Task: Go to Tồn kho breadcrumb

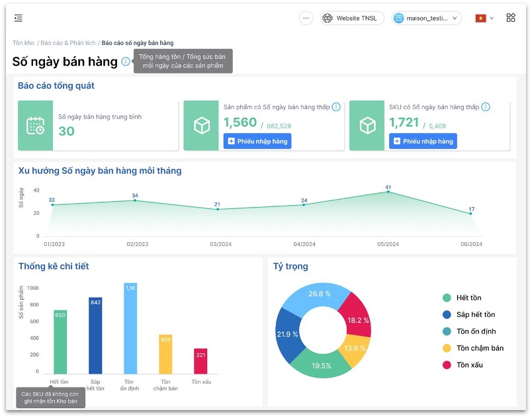Action: tap(23, 43)
